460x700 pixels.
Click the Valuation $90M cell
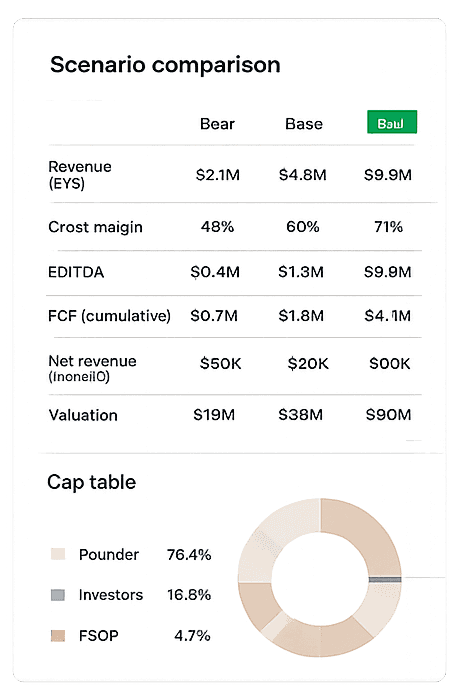pyautogui.click(x=388, y=415)
